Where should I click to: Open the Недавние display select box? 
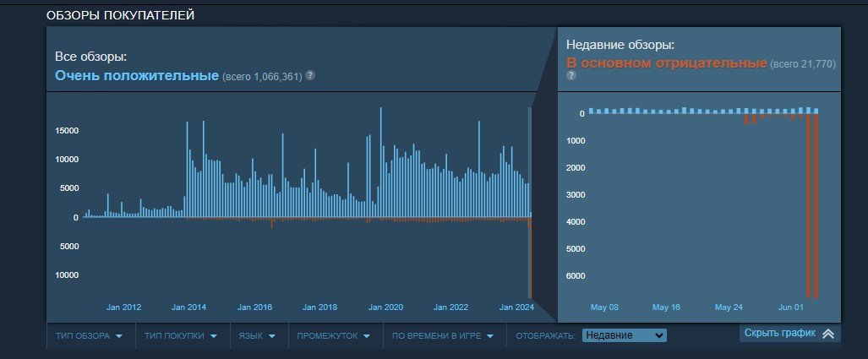[x=625, y=335]
